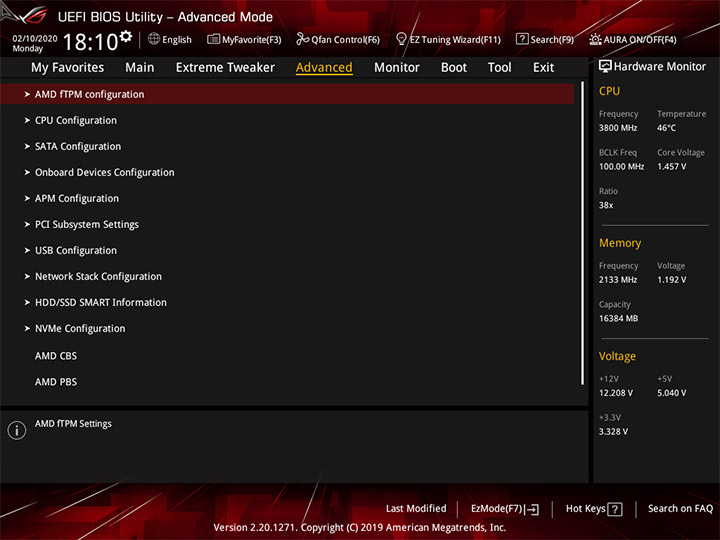720x540 pixels.
Task: Expand the arrow beside USB Configuration
Action: (x=27, y=250)
